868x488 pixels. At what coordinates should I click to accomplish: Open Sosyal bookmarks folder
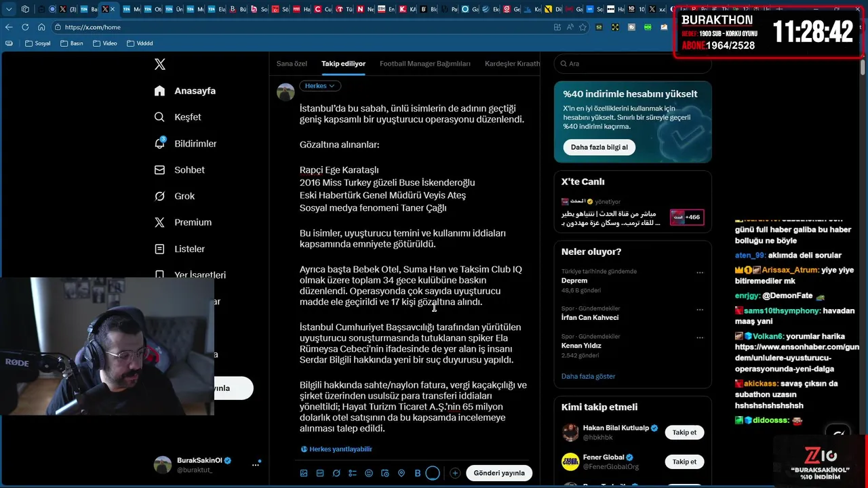[37, 43]
